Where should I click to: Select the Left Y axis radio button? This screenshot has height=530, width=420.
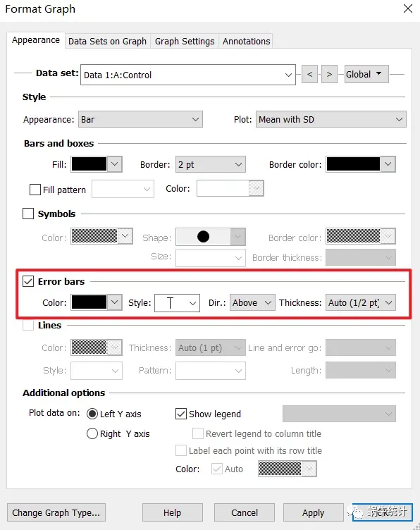pyautogui.click(x=92, y=414)
